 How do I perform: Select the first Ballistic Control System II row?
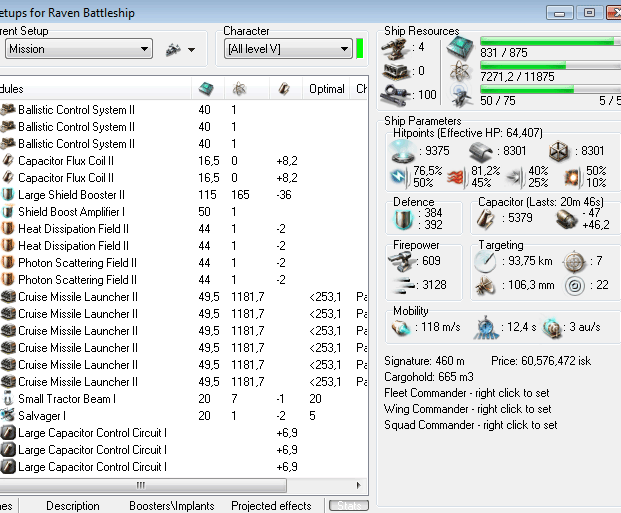pyautogui.click(x=184, y=110)
